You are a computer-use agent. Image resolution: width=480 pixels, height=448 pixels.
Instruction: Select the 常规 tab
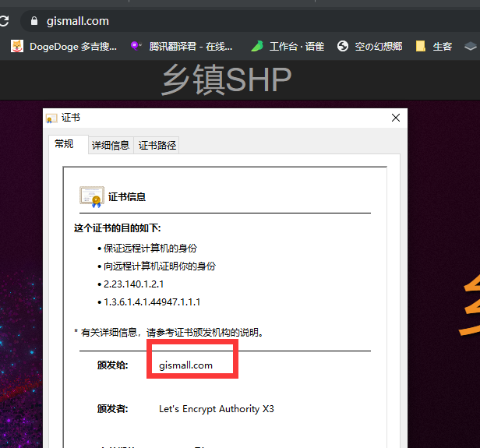coord(69,144)
